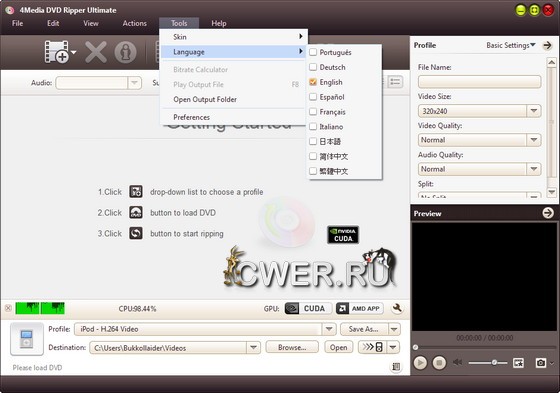Open the Destination path dropdown arrow
The image size is (560, 393).
253,347
